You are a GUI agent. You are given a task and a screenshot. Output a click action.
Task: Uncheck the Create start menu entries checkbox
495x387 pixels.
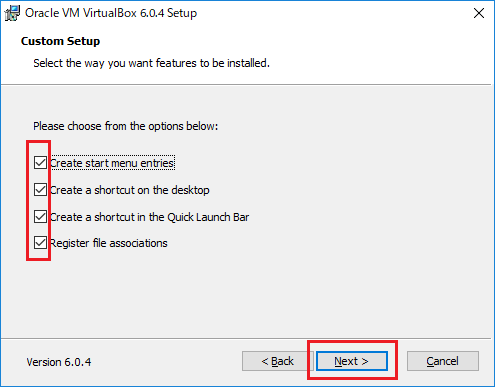pyautogui.click(x=40, y=163)
